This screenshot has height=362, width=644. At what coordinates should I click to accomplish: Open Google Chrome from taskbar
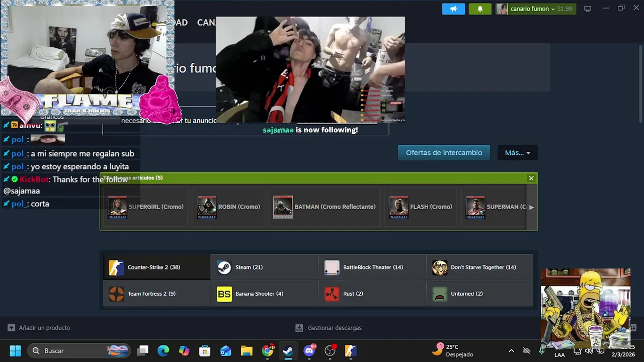point(268,350)
